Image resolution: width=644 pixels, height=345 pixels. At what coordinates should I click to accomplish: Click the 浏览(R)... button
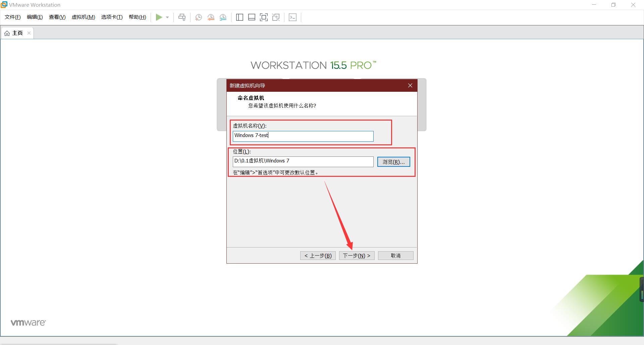pos(393,162)
